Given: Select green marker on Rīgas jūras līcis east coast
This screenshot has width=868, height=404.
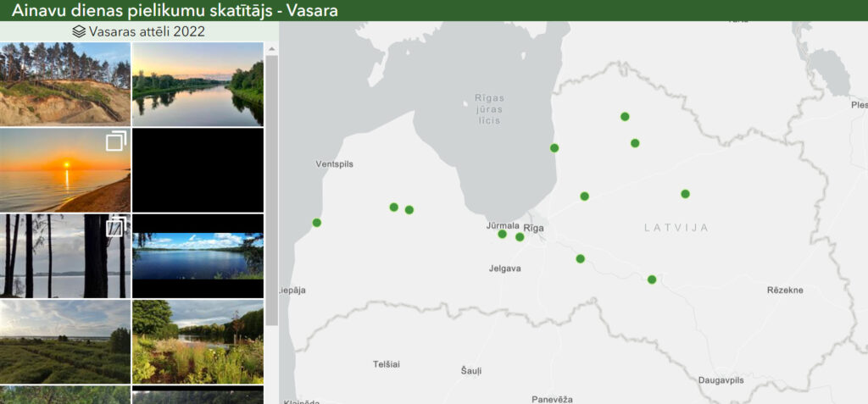Looking at the screenshot, I should coord(554,147).
